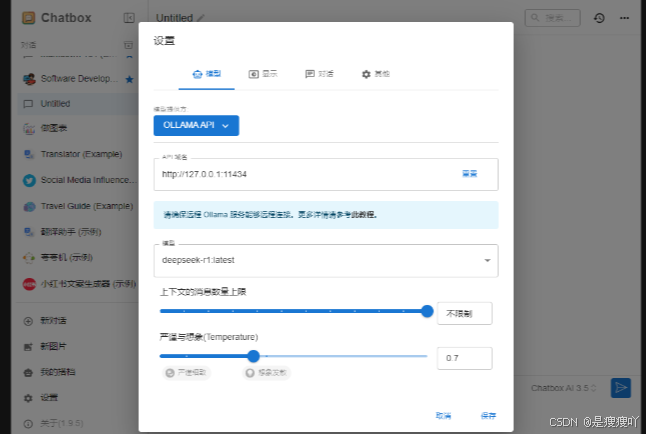Open the Travel Guide (Example) conversation

coord(78,206)
